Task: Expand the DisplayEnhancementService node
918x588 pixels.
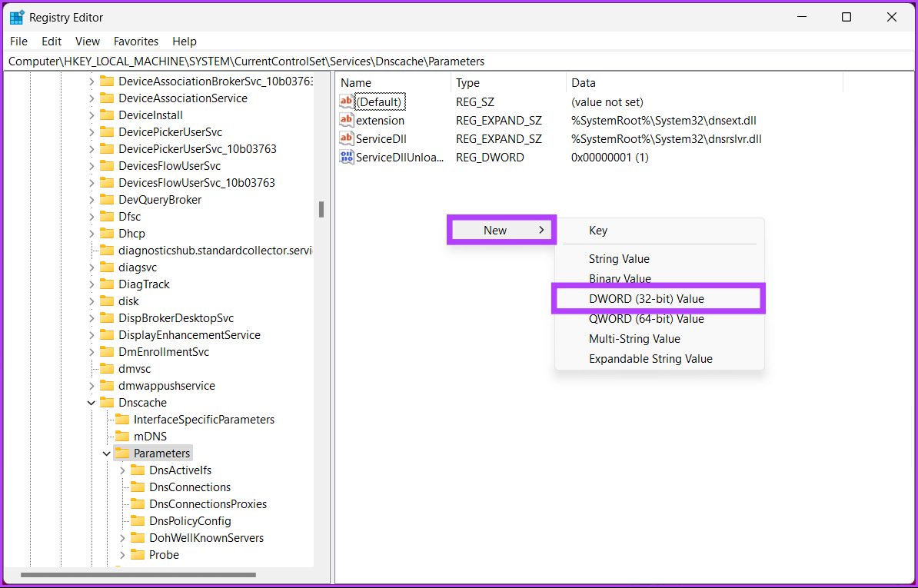Action: (x=91, y=335)
